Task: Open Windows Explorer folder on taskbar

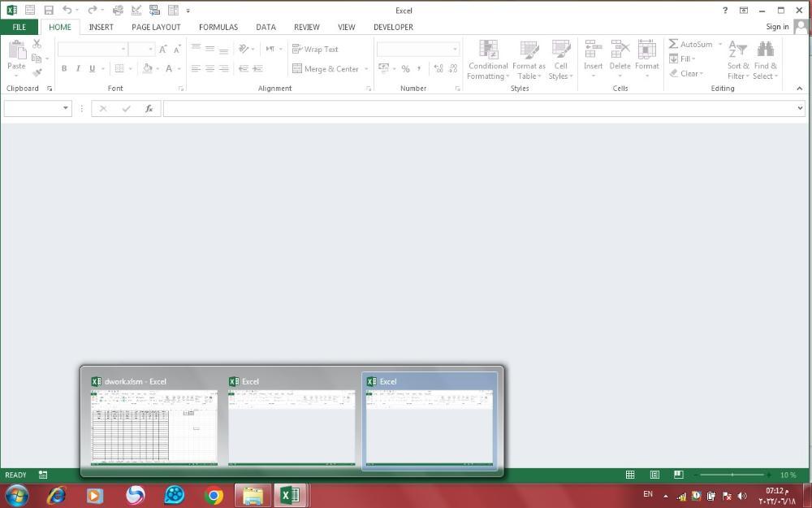Action: 253,496
